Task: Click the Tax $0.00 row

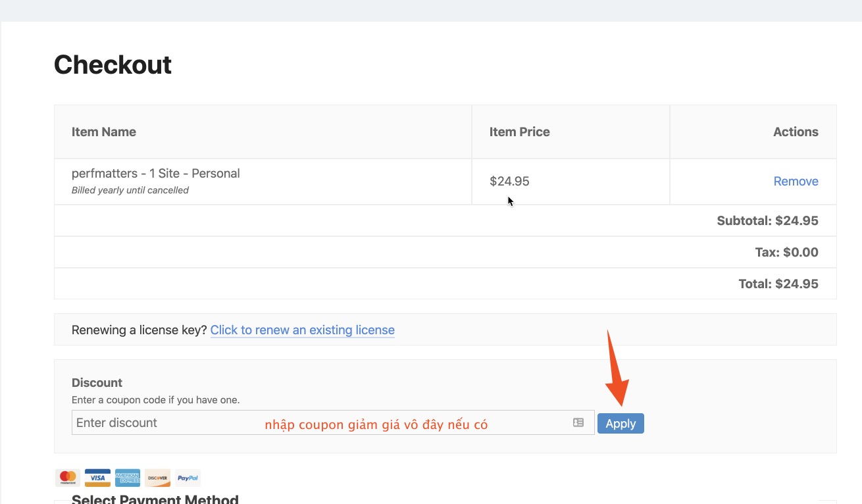Action: click(x=786, y=253)
